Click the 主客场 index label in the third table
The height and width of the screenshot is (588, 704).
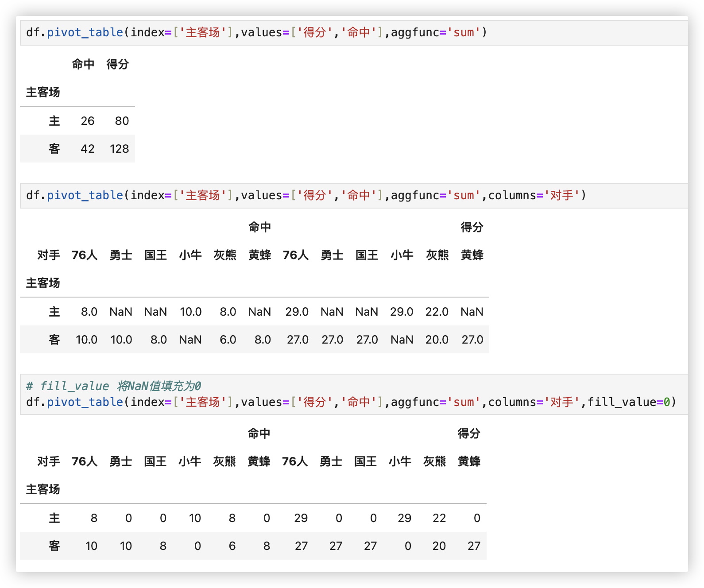click(x=43, y=489)
